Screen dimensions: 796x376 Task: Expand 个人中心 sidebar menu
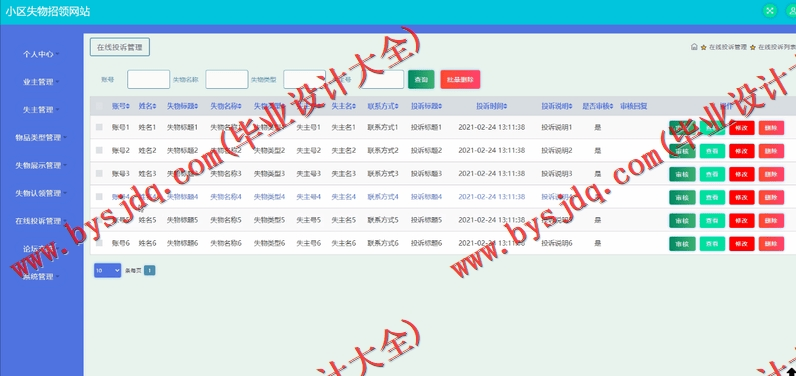pyautogui.click(x=41, y=54)
